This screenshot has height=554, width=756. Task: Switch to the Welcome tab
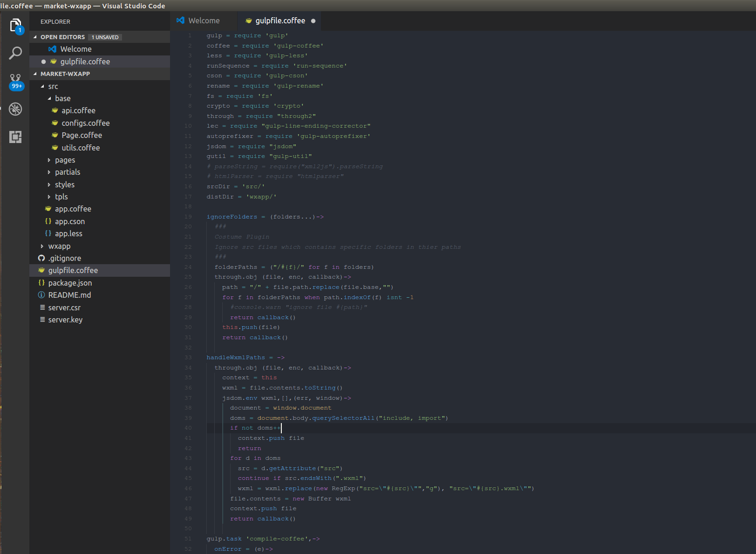[x=204, y=21]
